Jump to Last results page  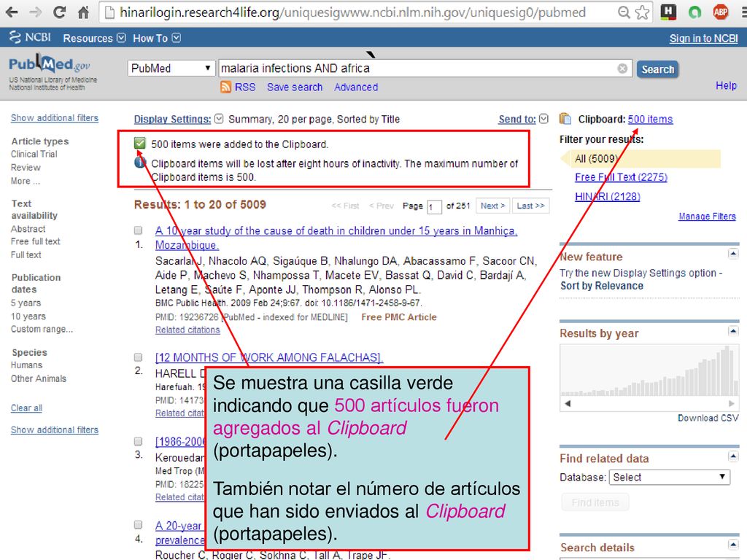coord(531,206)
